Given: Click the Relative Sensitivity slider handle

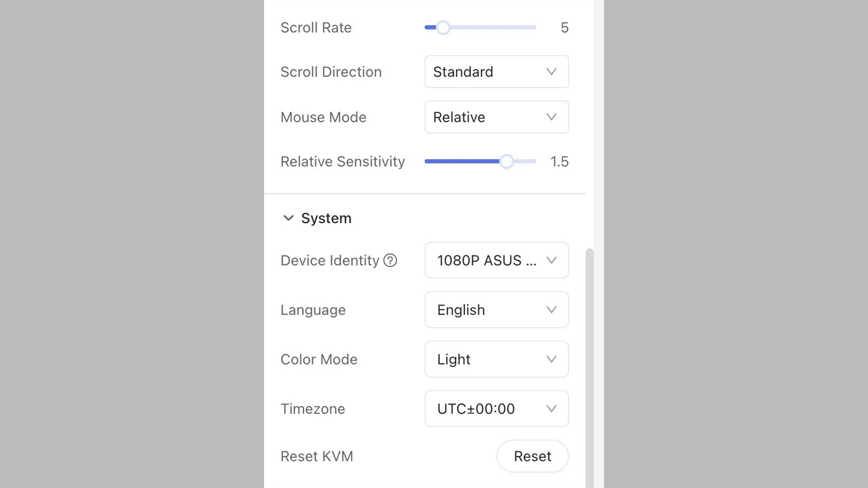Looking at the screenshot, I should click(506, 161).
